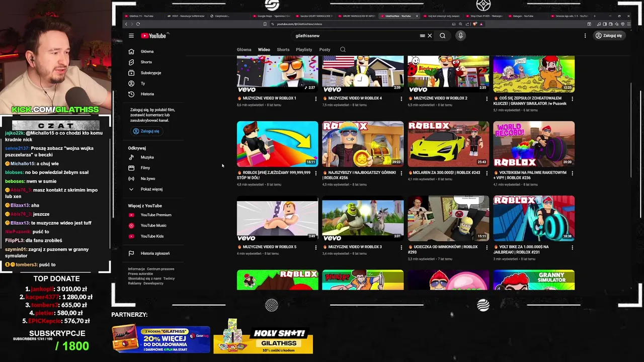This screenshot has width=644, height=362.
Task: Open the ROBLOX [#98] ZJEŻDŻAMY thumbnail
Action: [278, 144]
